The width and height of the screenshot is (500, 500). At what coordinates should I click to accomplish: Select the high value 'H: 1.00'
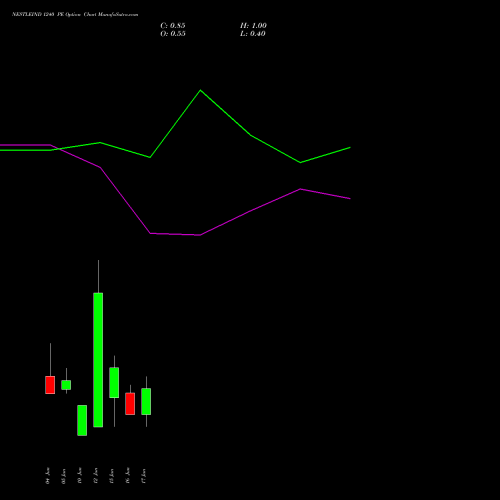coord(253,26)
